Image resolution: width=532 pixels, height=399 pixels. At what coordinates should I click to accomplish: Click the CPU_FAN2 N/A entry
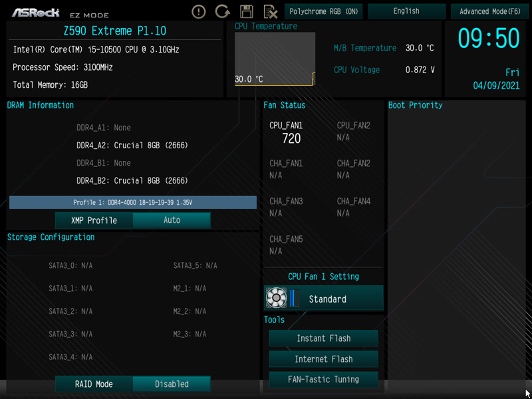354,132
